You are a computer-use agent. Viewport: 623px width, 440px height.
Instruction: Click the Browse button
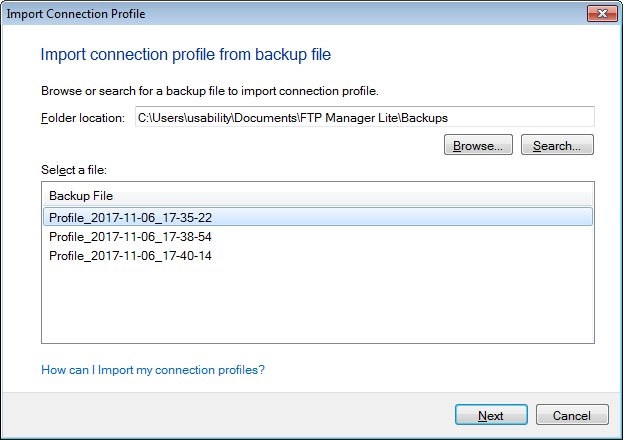[478, 145]
